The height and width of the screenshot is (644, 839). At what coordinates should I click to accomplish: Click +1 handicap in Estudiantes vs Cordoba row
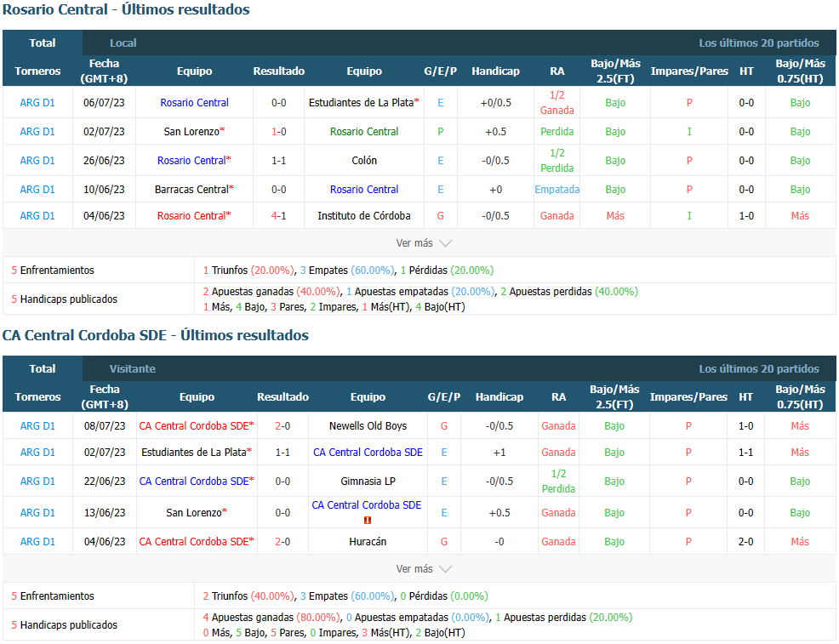tap(499, 453)
